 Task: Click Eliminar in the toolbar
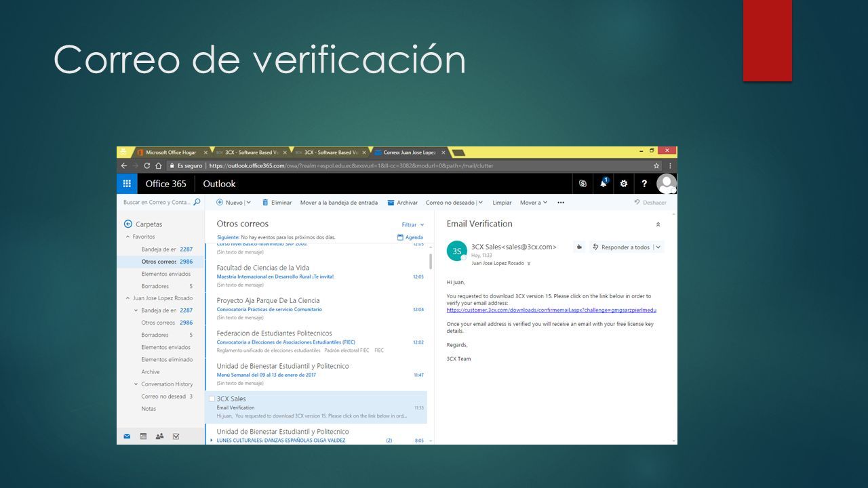(x=277, y=202)
